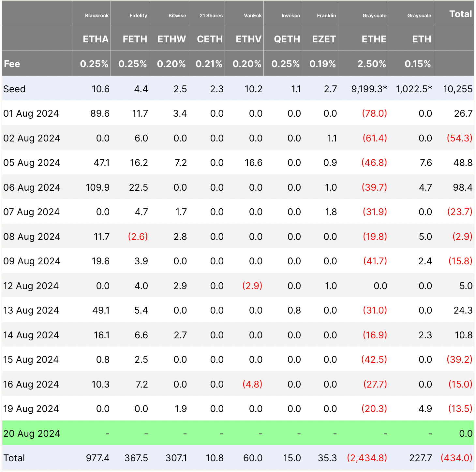Click the 7.6 ETH value
Image resolution: width=476 pixels, height=472 pixels.
(426, 163)
